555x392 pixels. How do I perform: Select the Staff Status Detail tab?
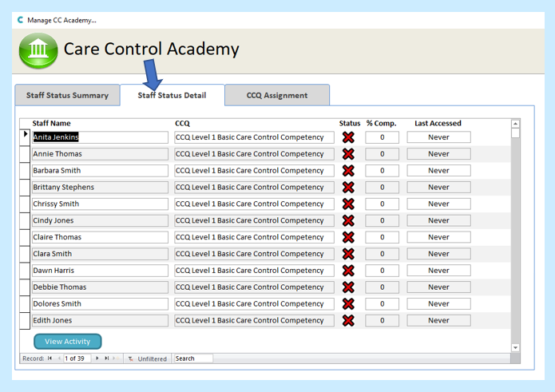tap(172, 96)
